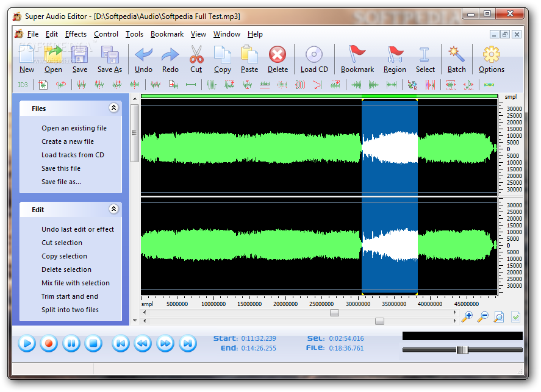Collapse the Edit panel chevron
Screen dimensions: 541x392
coord(113,209)
